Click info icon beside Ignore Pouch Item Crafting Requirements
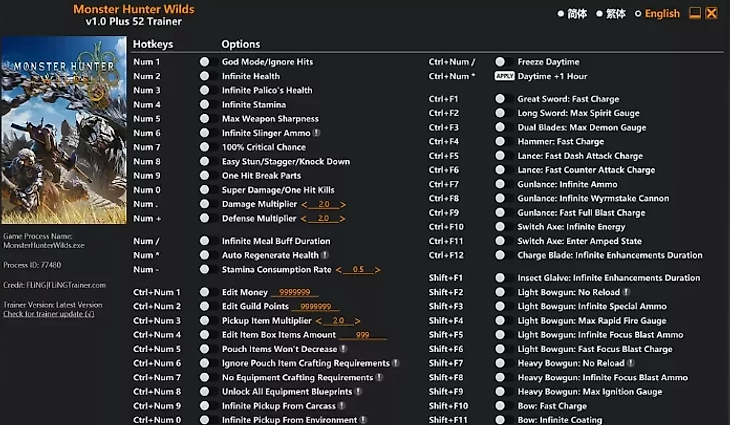This screenshot has height=425, width=730. [395, 363]
